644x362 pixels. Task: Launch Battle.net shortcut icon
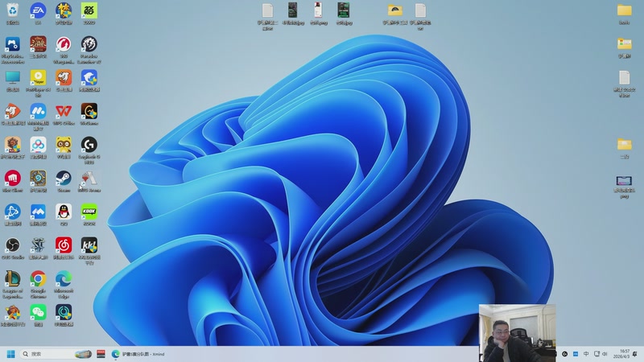(x=13, y=212)
